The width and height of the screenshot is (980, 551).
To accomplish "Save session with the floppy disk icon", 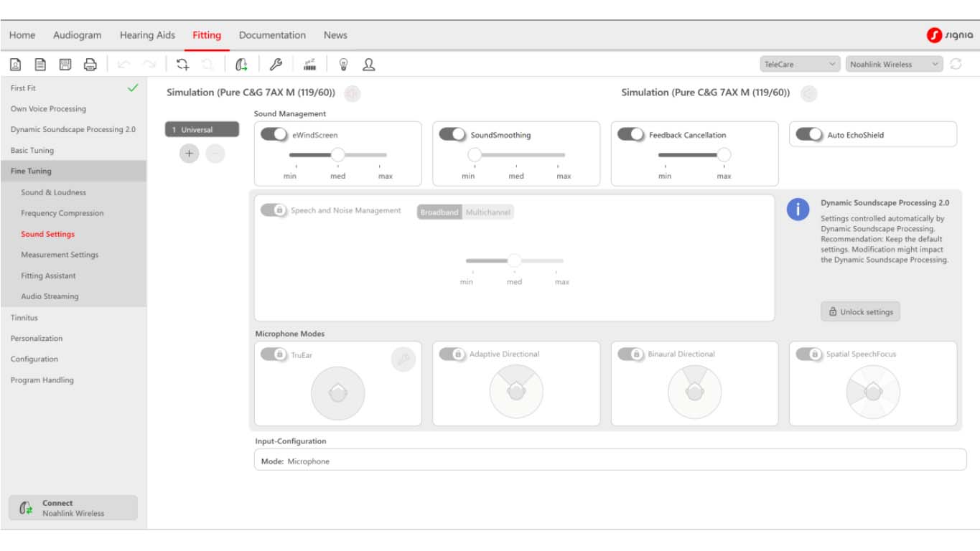I will [x=65, y=65].
